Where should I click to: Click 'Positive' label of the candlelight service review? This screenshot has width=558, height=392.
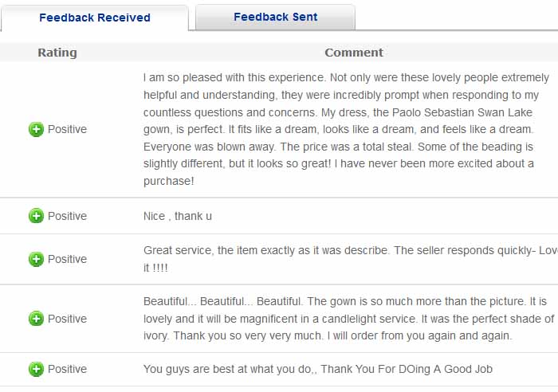(x=67, y=319)
